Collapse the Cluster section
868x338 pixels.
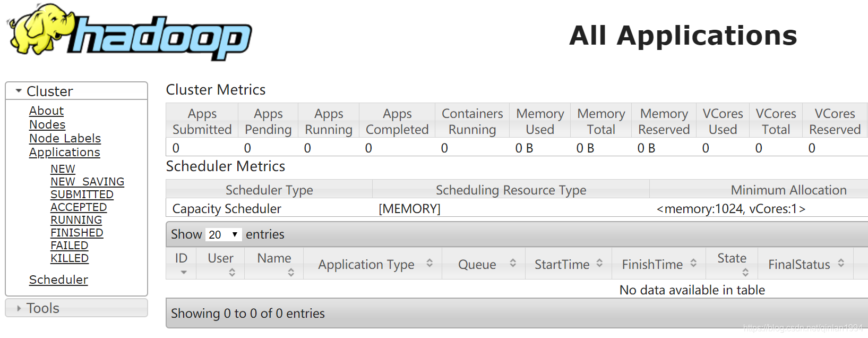tap(19, 91)
